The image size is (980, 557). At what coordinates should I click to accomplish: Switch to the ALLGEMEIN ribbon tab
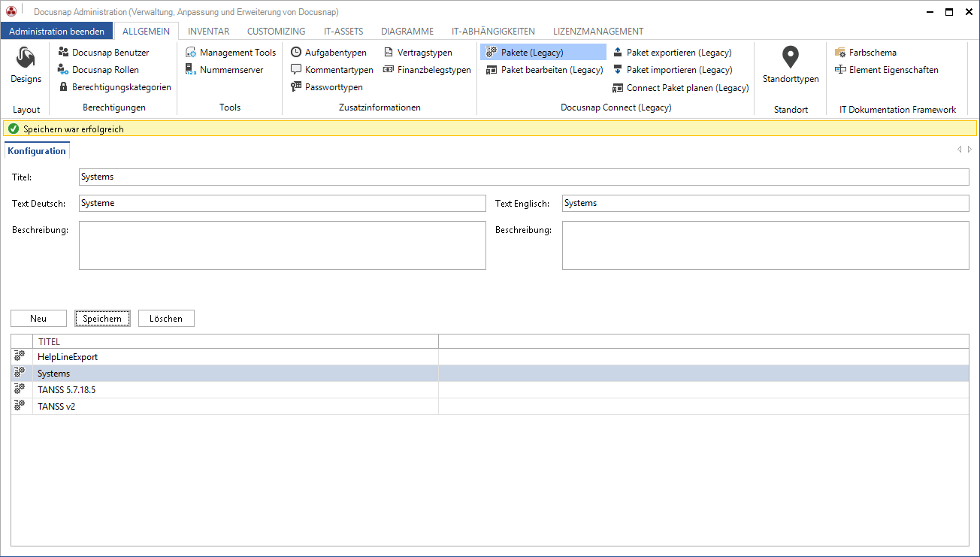147,32
